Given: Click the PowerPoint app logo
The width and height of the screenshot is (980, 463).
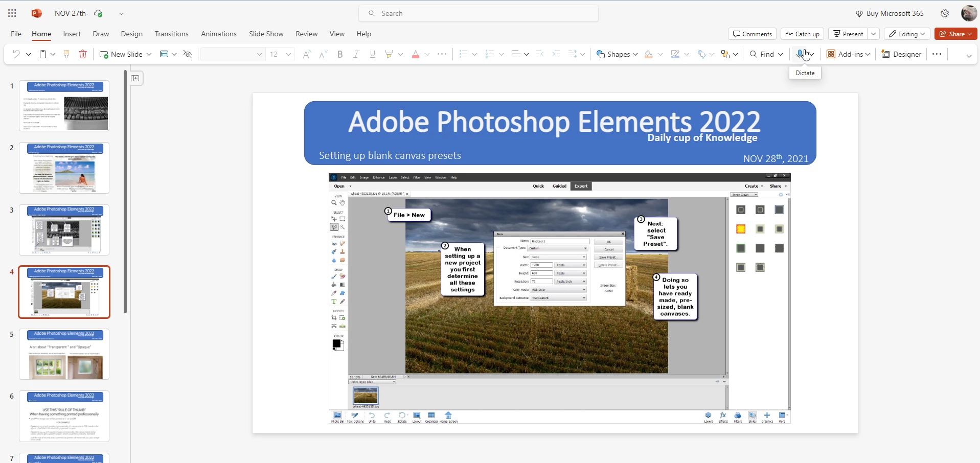Looking at the screenshot, I should click(x=36, y=13).
